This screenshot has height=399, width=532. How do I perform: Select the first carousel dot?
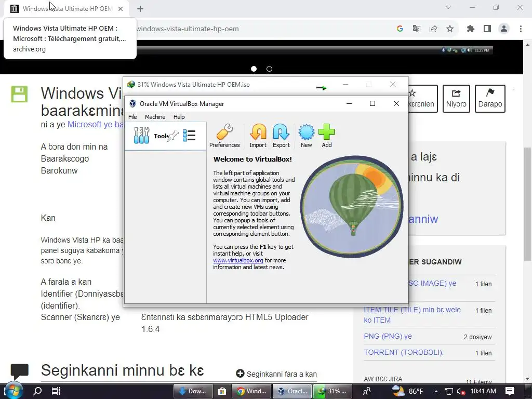coord(254,69)
